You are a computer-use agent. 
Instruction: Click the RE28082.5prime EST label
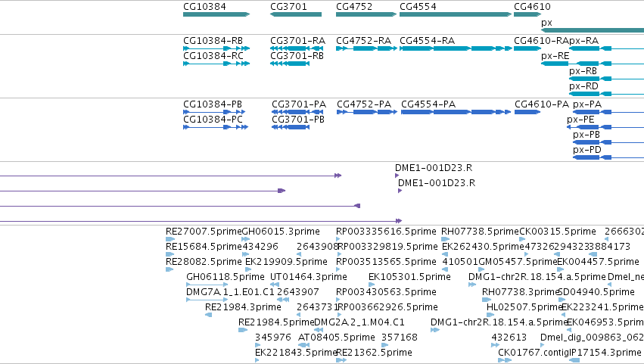click(204, 262)
